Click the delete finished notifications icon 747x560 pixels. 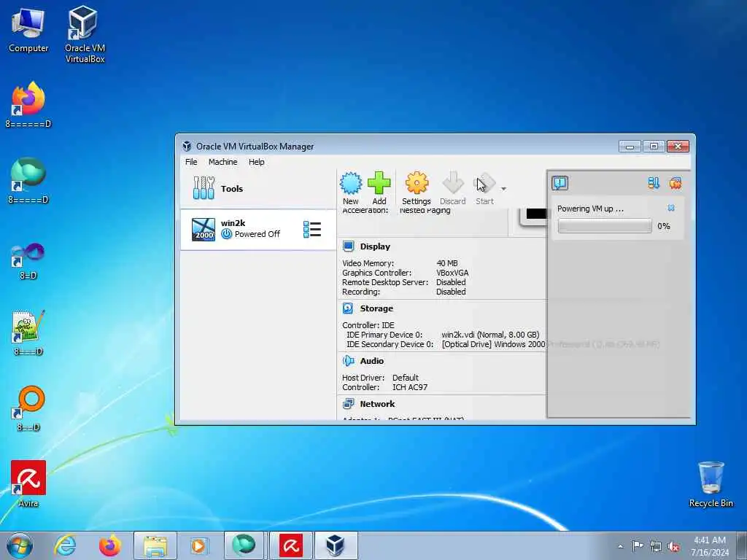coord(675,183)
